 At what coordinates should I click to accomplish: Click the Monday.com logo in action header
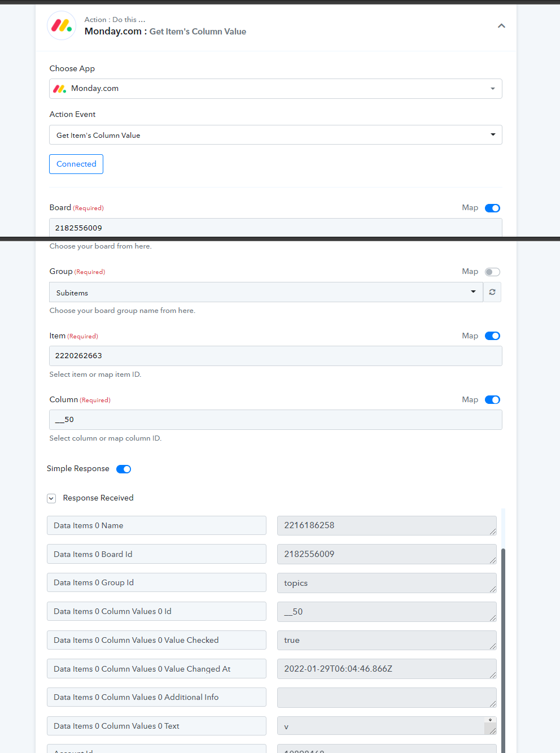click(x=62, y=25)
